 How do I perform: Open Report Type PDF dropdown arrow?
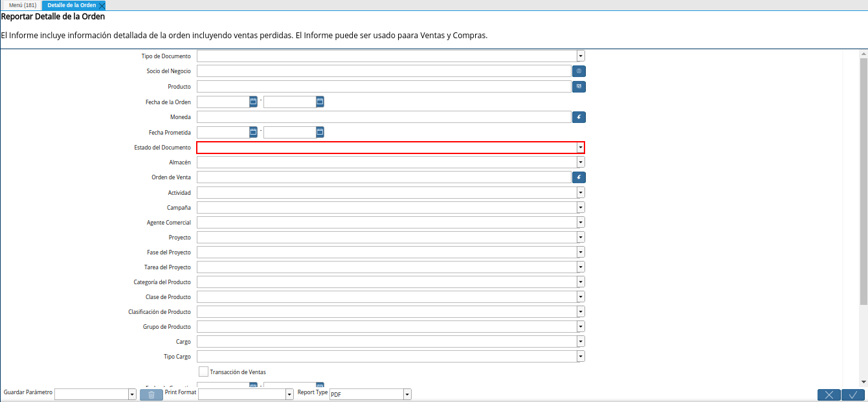tap(407, 395)
